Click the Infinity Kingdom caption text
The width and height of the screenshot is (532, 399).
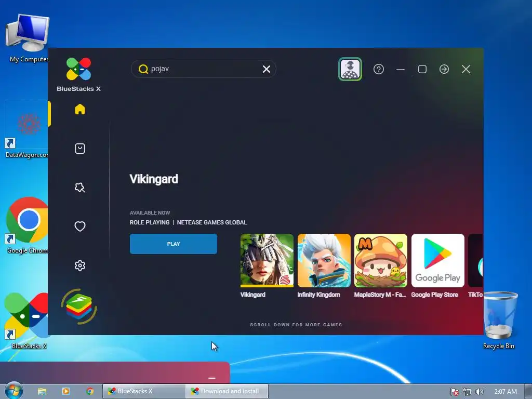click(319, 295)
